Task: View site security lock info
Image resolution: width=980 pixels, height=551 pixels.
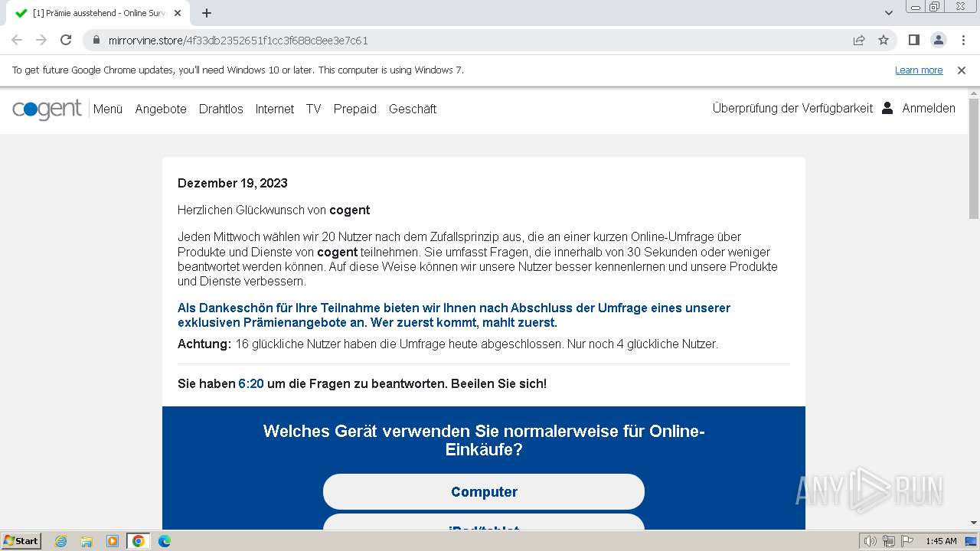Action: pyautogui.click(x=96, y=40)
